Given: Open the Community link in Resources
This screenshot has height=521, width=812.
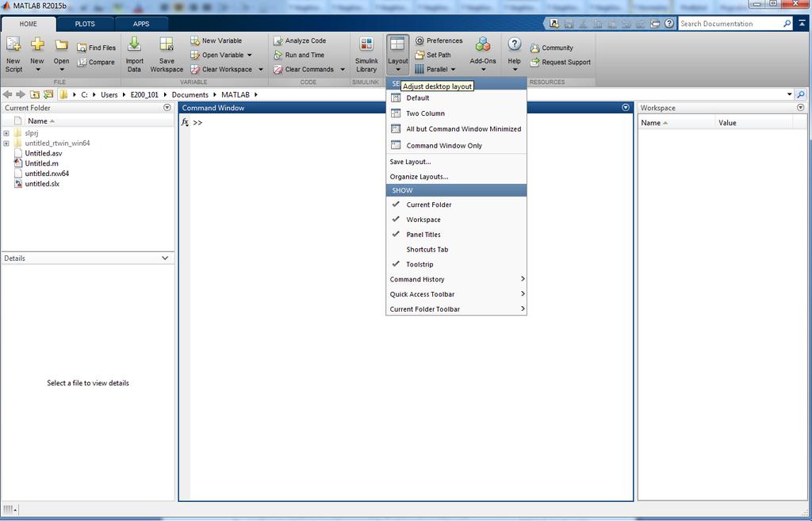Looking at the screenshot, I should pos(552,48).
